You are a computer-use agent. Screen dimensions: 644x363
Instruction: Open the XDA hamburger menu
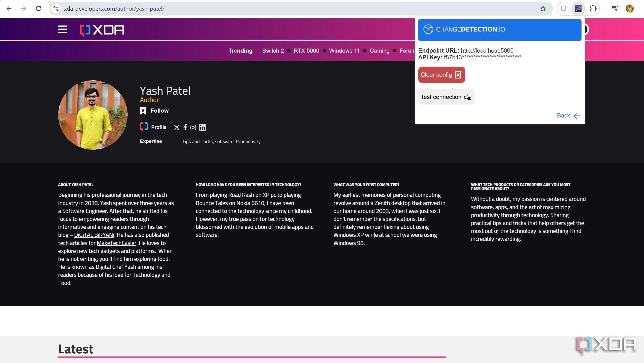click(62, 29)
